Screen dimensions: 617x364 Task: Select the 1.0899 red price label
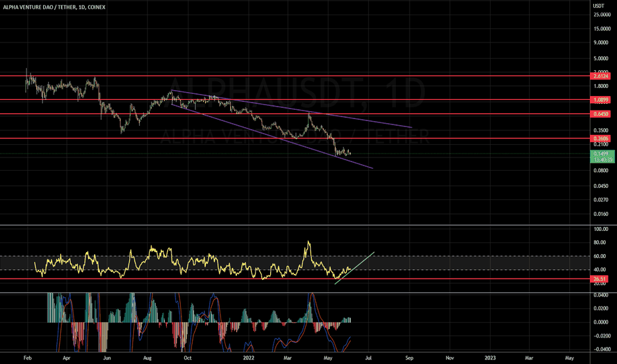point(601,100)
